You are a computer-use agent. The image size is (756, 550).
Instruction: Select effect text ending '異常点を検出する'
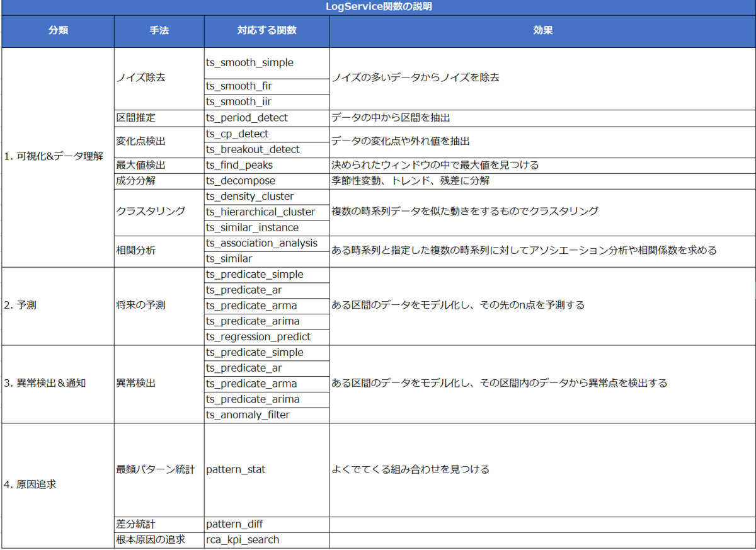500,384
